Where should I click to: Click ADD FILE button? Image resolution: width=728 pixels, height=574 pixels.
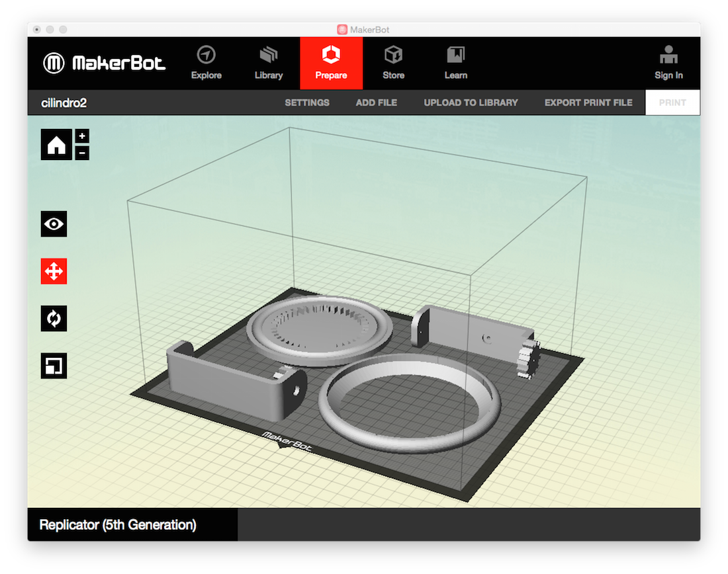pyautogui.click(x=376, y=102)
